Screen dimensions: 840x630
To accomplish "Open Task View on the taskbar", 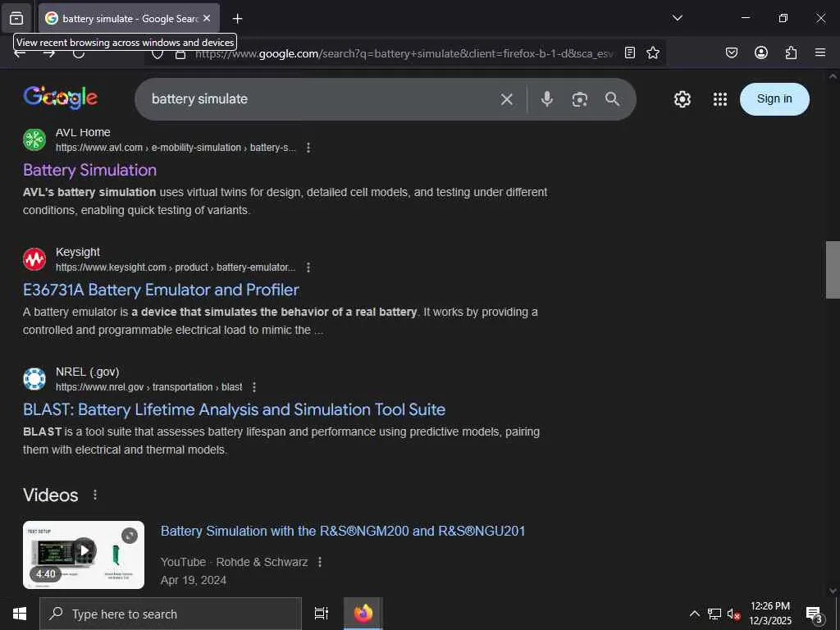I will tap(321, 614).
